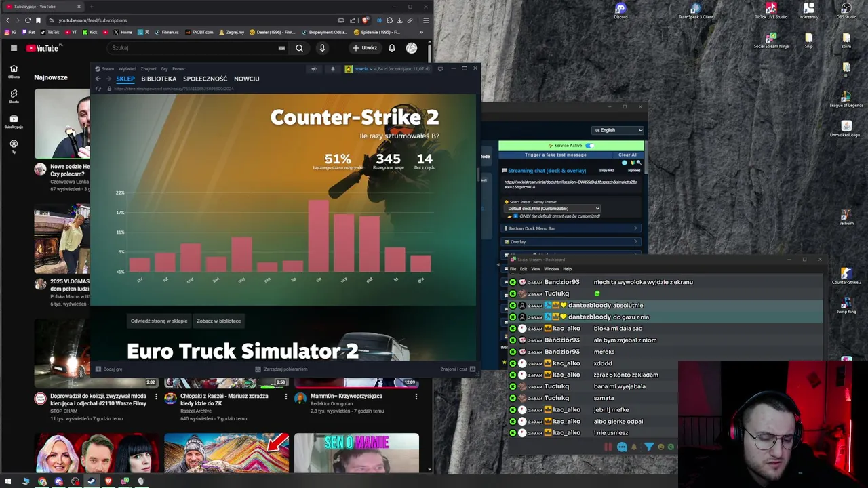Click green X beside 'absolutnie' message

[x=513, y=306]
